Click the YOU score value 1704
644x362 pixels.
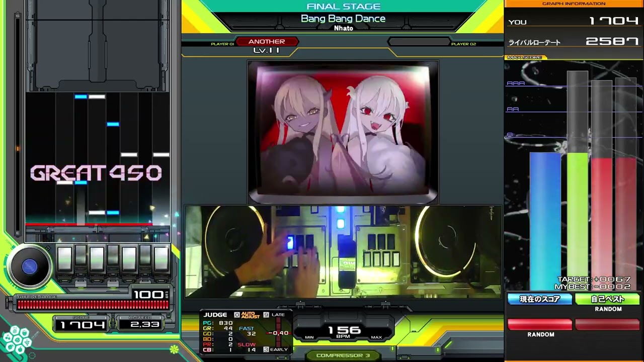coord(613,21)
